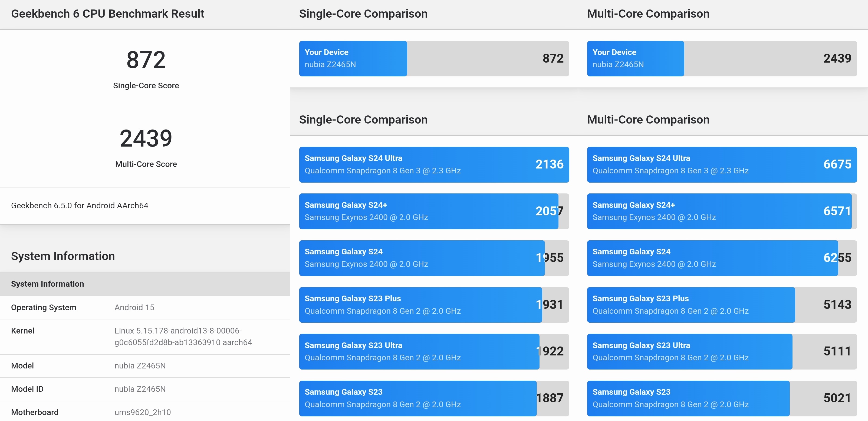Open Samsung Galaxy S23 Plus multi-core 5143 entry
868x421 pixels.
pyautogui.click(x=721, y=305)
